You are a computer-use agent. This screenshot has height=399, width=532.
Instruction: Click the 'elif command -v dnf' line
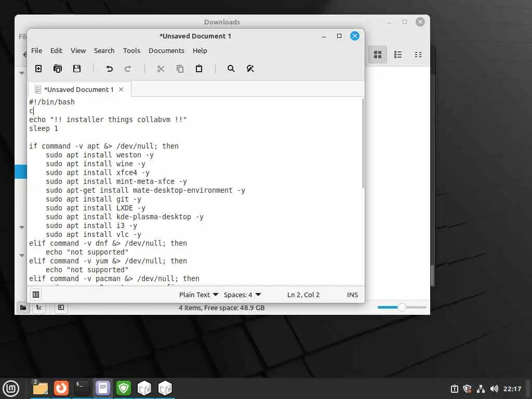coord(108,243)
